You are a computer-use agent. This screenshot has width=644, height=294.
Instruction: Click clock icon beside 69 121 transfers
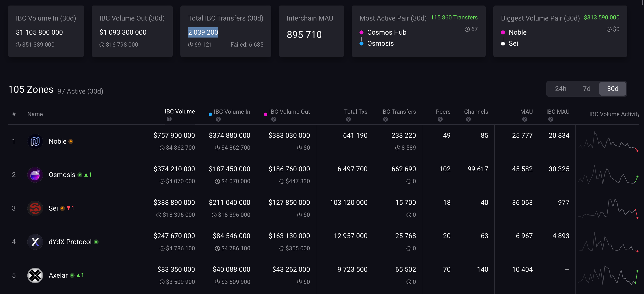pyautogui.click(x=191, y=45)
